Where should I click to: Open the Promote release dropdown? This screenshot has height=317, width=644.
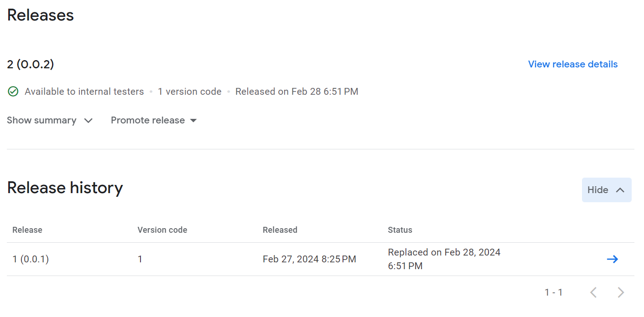[x=154, y=120]
